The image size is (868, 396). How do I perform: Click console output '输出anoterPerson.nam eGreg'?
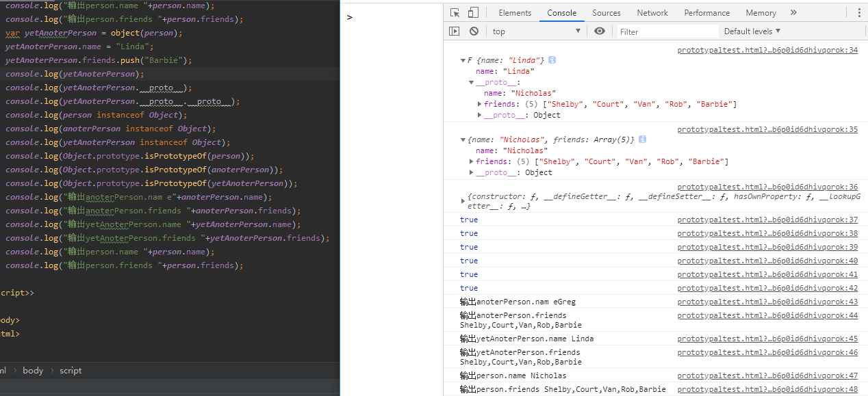pos(518,302)
